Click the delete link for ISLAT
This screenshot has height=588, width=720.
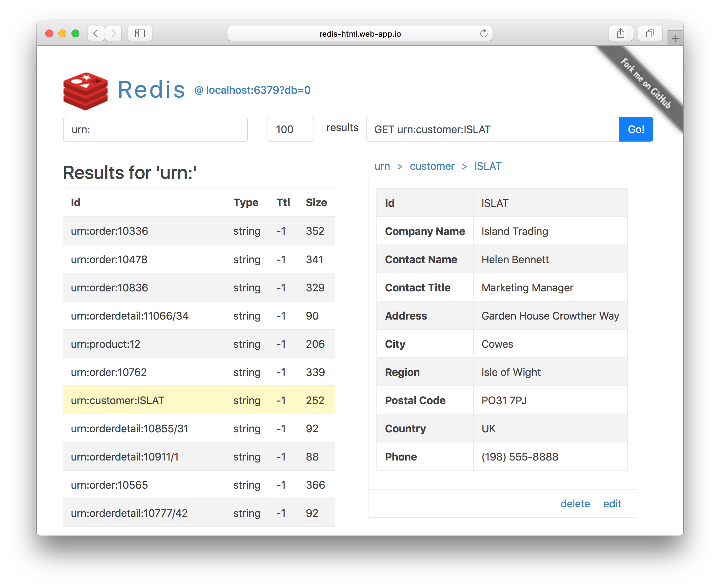(575, 504)
